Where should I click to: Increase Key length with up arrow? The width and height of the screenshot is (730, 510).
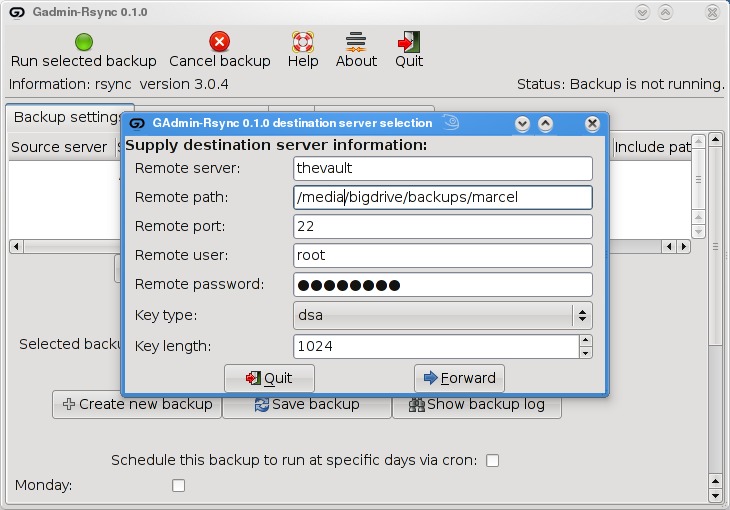click(584, 341)
